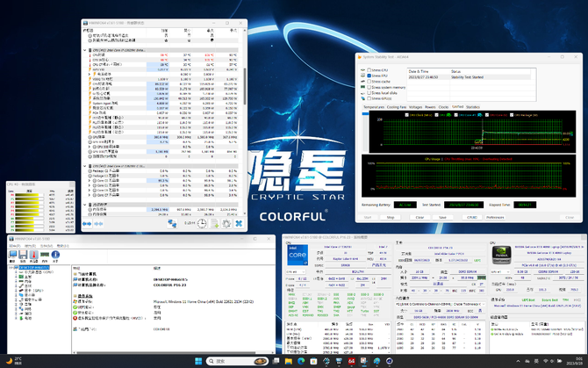588x368 pixels.
Task: Open GPU #0 selector dropdown in summary
Action: coord(501,271)
